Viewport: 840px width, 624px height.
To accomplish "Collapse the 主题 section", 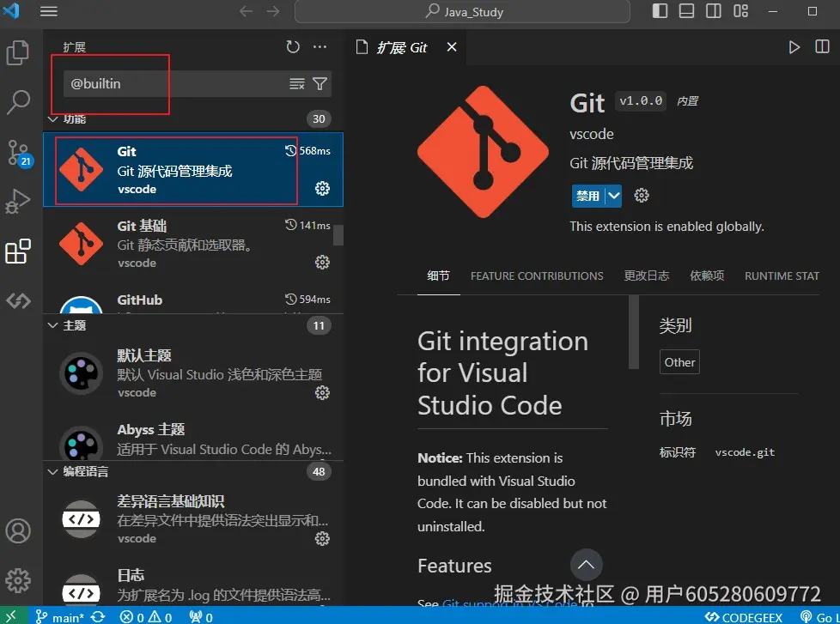I will click(x=52, y=325).
